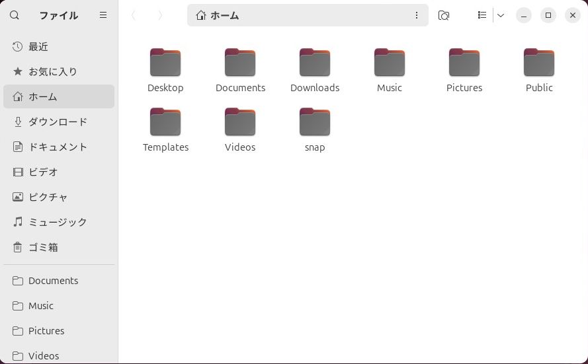Select ミュージック in the sidebar
588x364 pixels.
[x=59, y=222]
